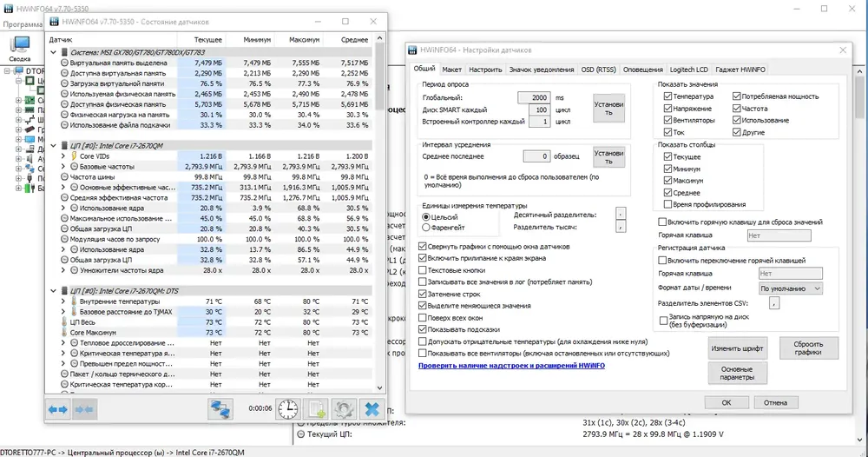Viewport: 868px width, 457px height.
Task: Click the Среднее последнее samples input field
Action: pos(536,156)
